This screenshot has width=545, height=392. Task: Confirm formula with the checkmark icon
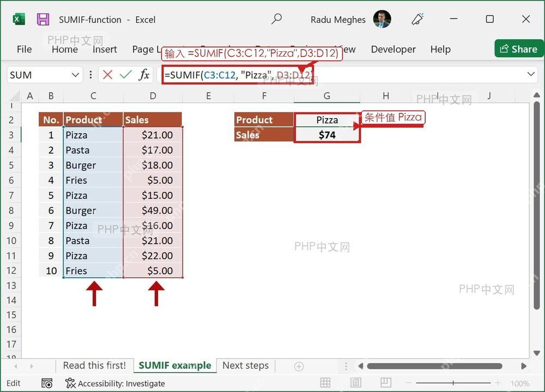(x=125, y=75)
